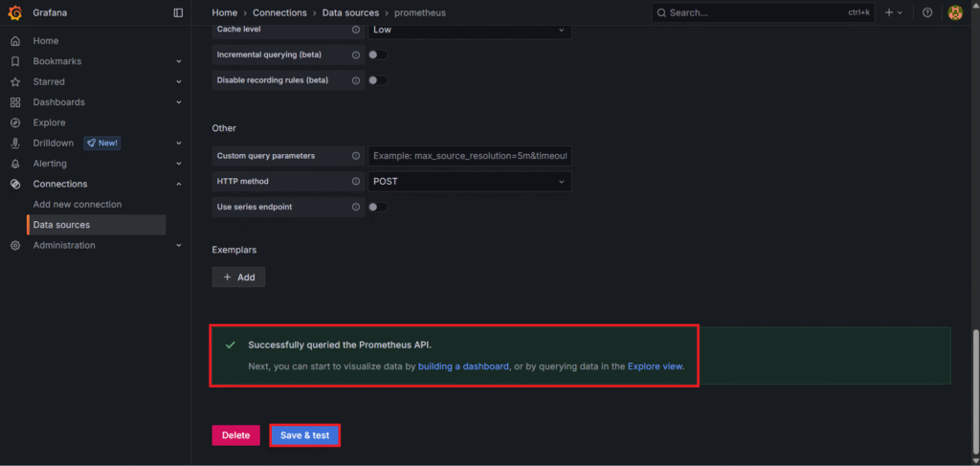Screen dimensions: 980x466
Task: Click the red Delete button
Action: point(235,435)
